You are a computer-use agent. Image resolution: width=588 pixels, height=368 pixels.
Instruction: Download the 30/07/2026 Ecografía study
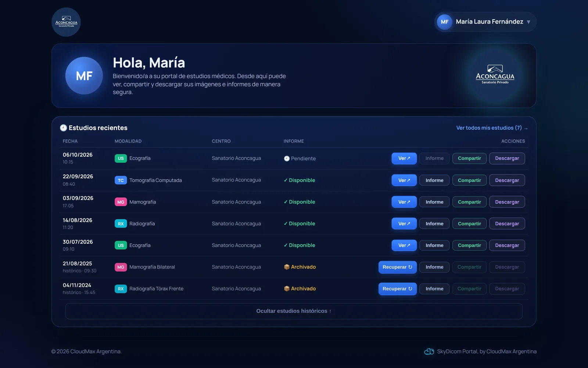[507, 245]
